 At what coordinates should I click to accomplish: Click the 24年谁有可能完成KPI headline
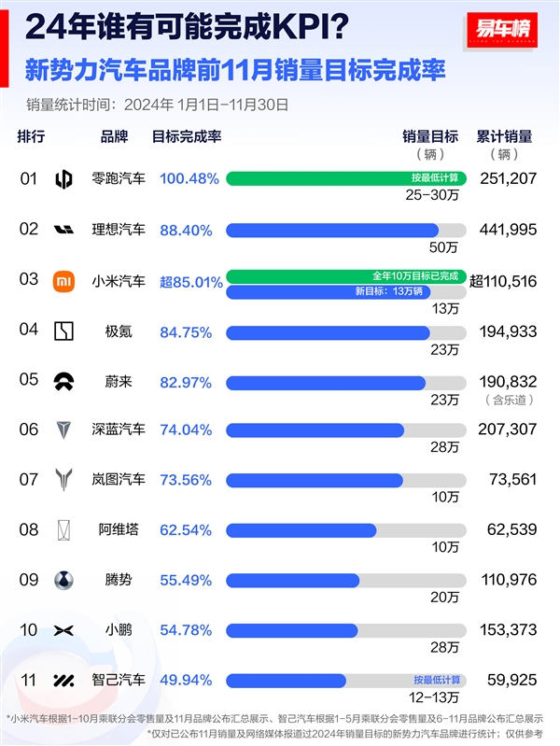coord(189,29)
